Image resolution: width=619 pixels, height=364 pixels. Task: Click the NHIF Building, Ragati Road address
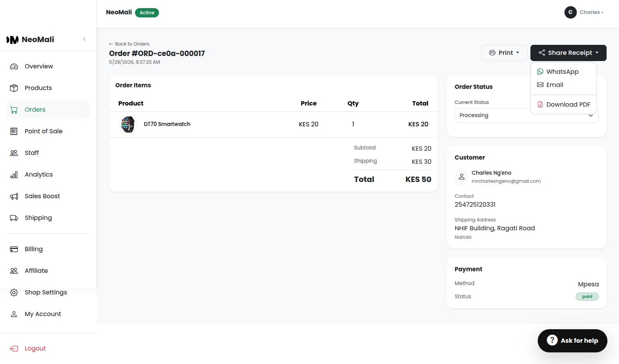(x=495, y=228)
